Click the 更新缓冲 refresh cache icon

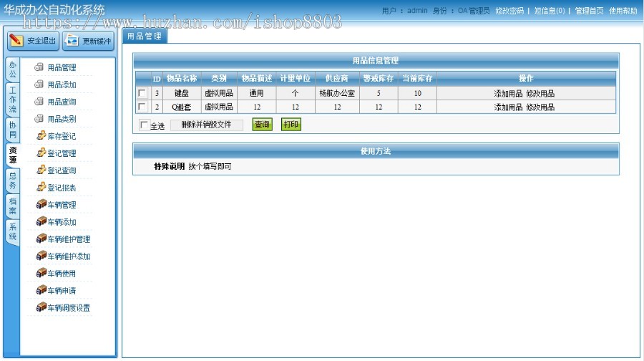coord(72,40)
